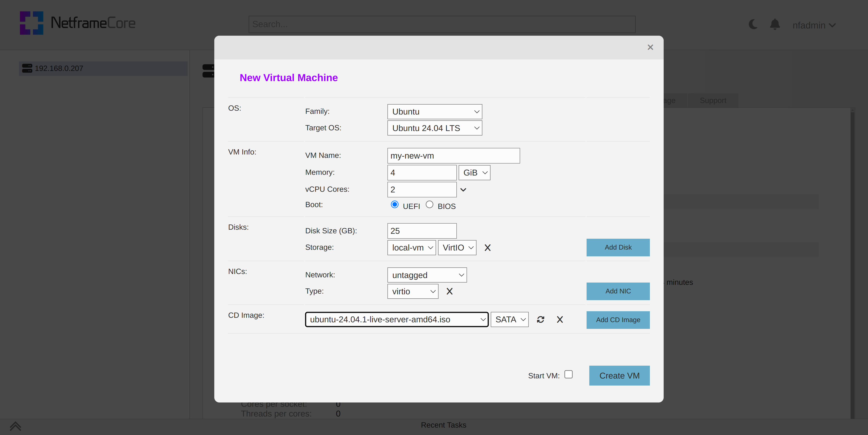The image size is (868, 435).
Task: Toggle dark mode moon icon
Action: (x=753, y=24)
